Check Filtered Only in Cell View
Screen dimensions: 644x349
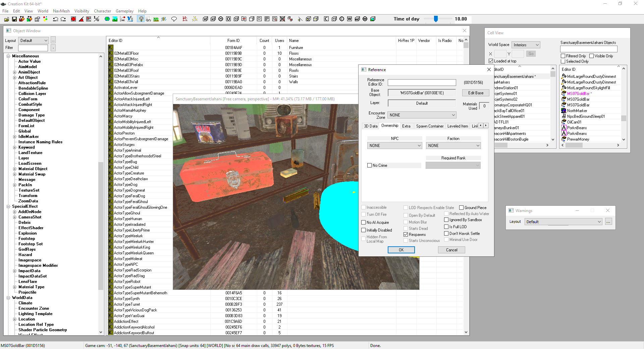click(x=563, y=56)
